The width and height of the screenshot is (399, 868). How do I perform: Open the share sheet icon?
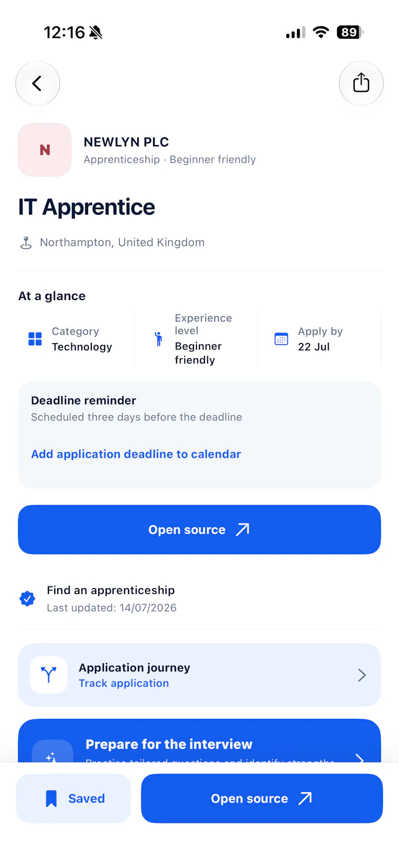[x=361, y=83]
